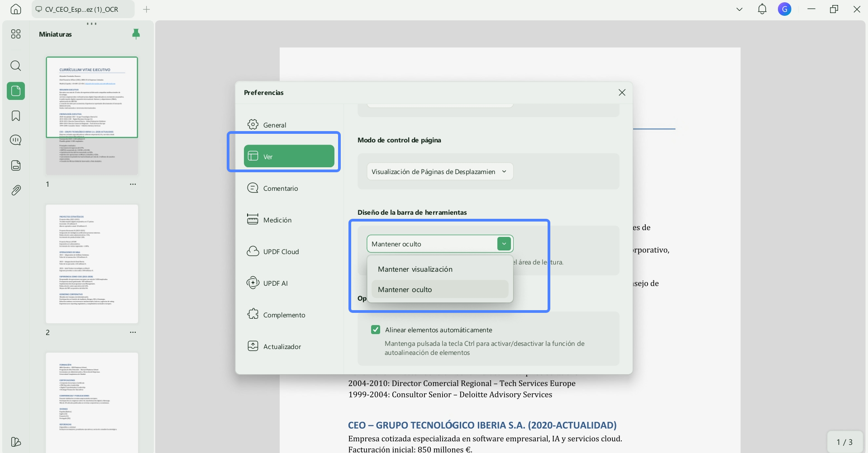Viewport: 868px width, 453px height.
Task: Click the home icon in title bar
Action: click(x=16, y=9)
